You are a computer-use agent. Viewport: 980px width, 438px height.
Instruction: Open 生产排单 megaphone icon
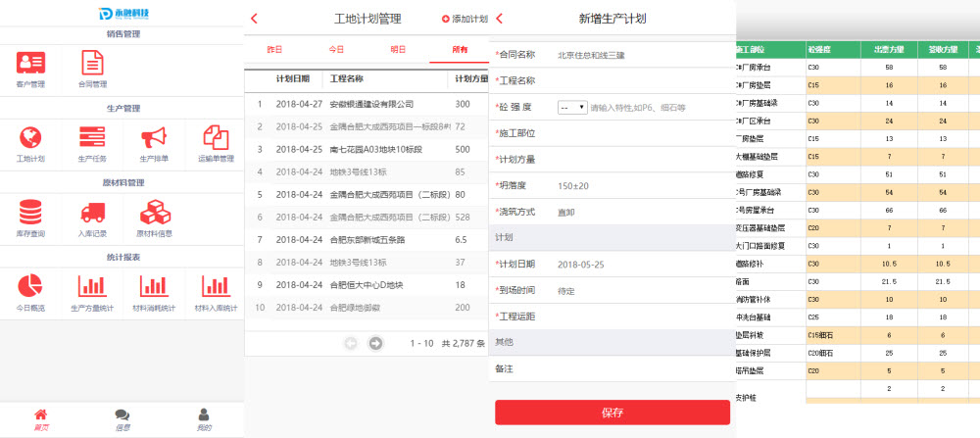tap(154, 137)
